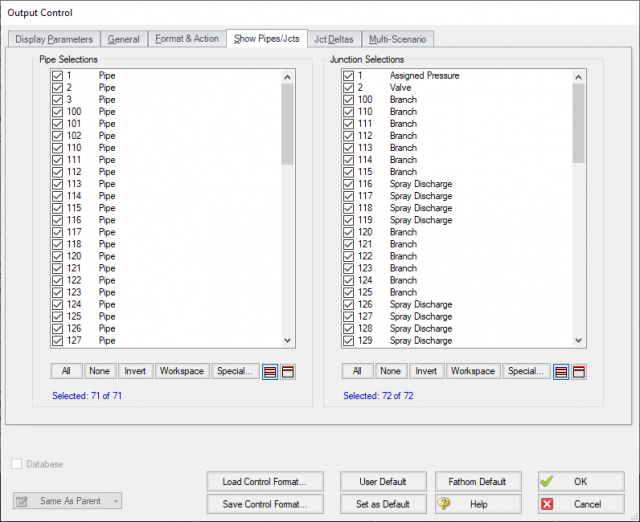The width and height of the screenshot is (640, 522).
Task: Click Workspace under Junction Selections
Action: pos(473,371)
